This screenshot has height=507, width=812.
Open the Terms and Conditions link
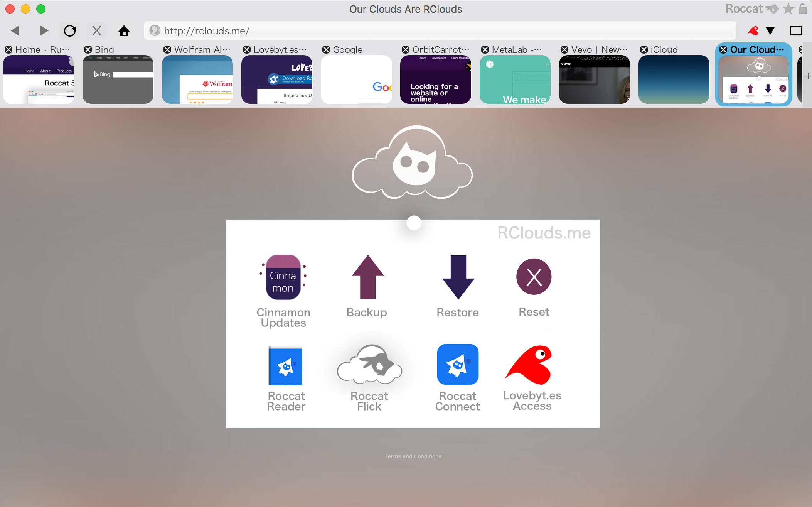[413, 456]
